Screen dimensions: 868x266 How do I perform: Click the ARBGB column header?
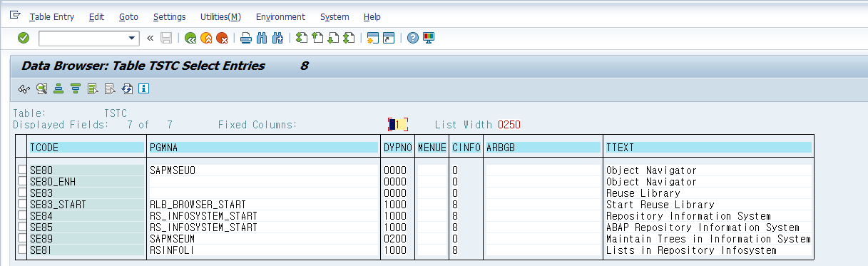click(543, 147)
